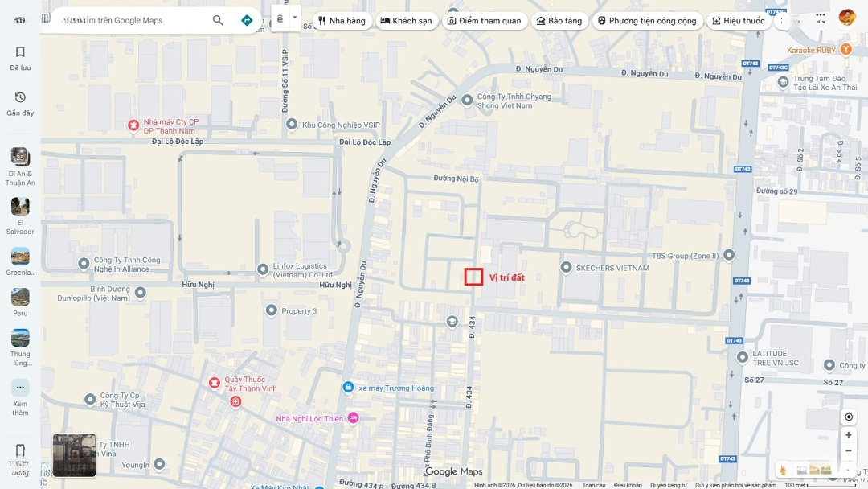868x489 pixels.
Task: Click the Điều khoản terms link
Action: [x=628, y=485]
